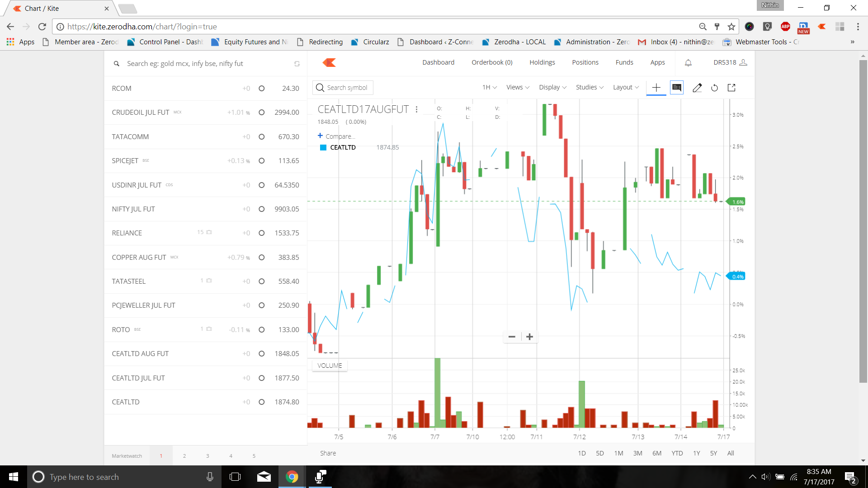Set chart range to YTD
The width and height of the screenshot is (868, 488).
point(677,453)
